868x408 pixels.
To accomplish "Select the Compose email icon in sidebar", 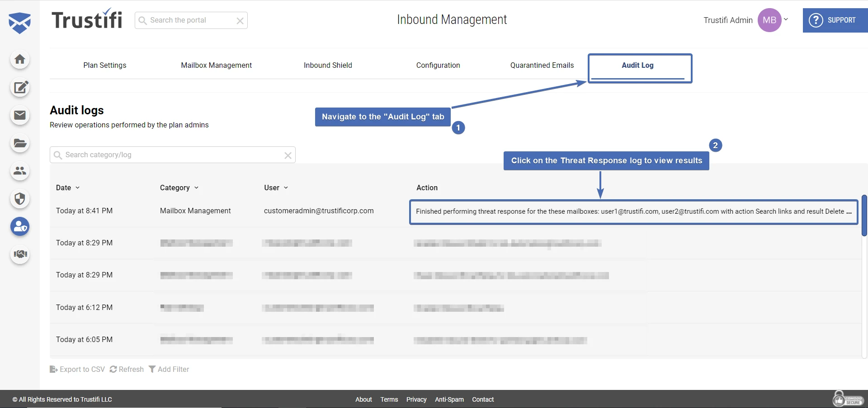I will [x=20, y=88].
